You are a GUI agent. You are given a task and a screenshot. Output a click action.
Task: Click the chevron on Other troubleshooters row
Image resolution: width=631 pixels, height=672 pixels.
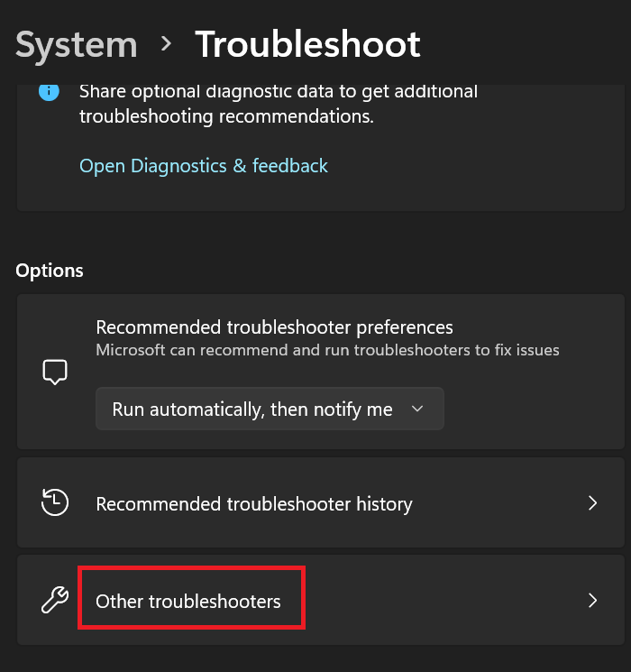pos(592,601)
